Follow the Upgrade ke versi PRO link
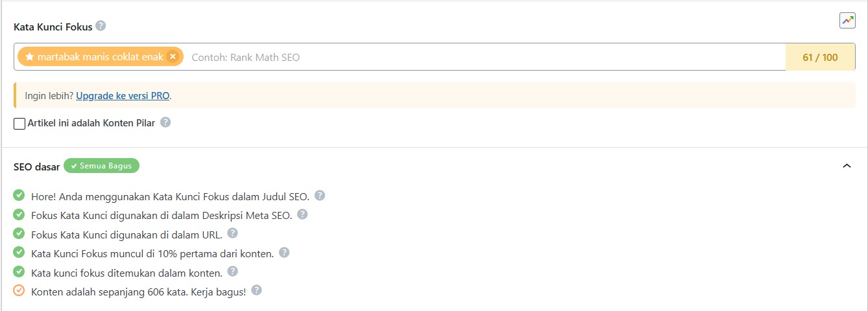The width and height of the screenshot is (868, 311). click(123, 95)
